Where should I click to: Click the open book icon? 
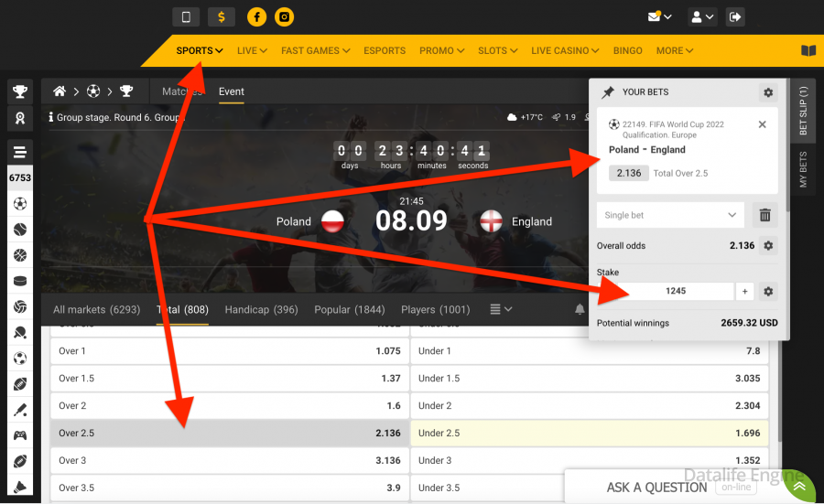pyautogui.click(x=808, y=50)
